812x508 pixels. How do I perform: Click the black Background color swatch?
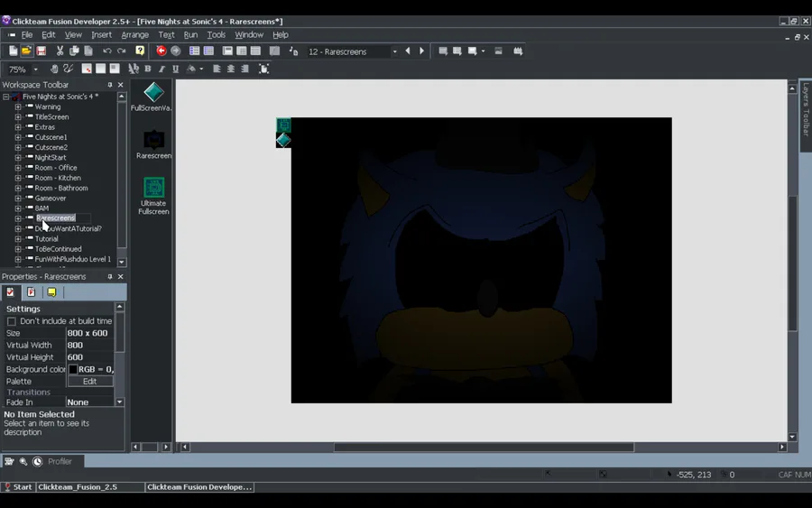click(73, 369)
